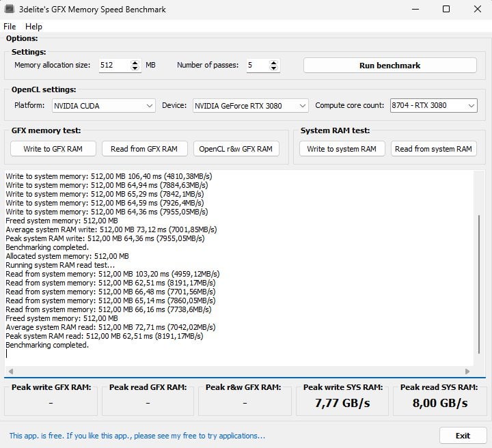Click Read from GFX RAM button
The width and height of the screenshot is (492, 448).
pyautogui.click(x=144, y=149)
